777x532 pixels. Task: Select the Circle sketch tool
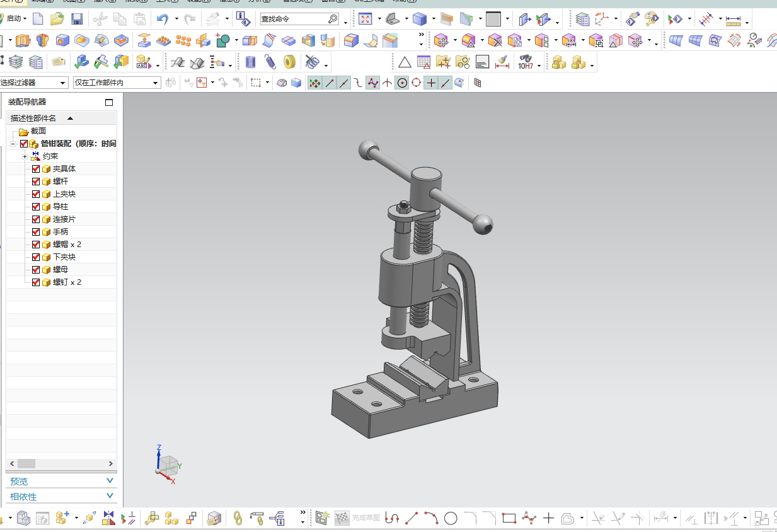point(451,518)
